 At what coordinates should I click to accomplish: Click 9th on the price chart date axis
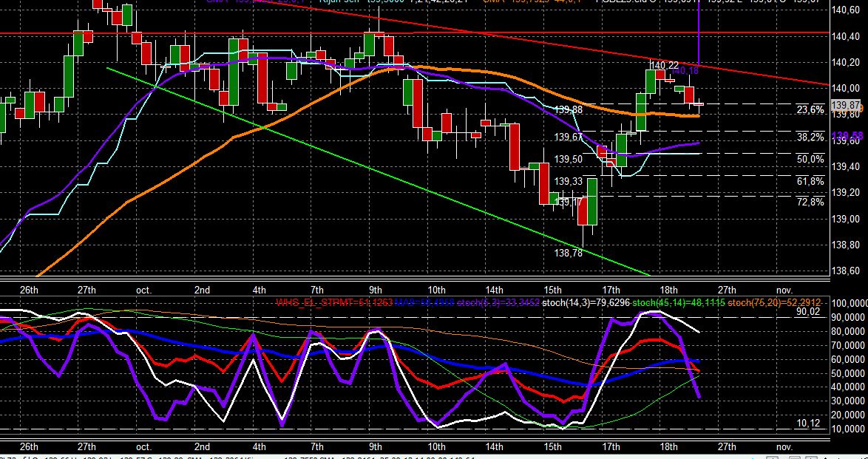376,290
